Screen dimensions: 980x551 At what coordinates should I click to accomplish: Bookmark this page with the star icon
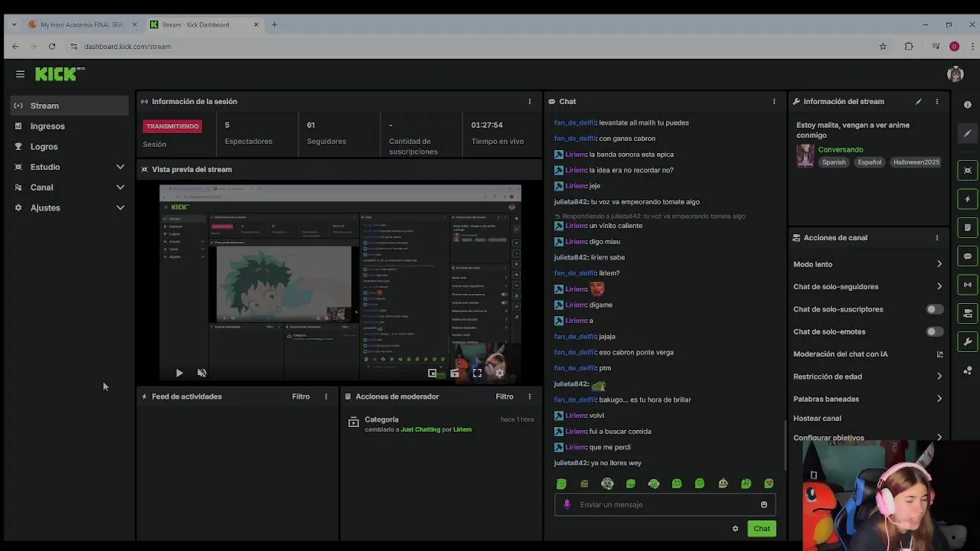883,47
